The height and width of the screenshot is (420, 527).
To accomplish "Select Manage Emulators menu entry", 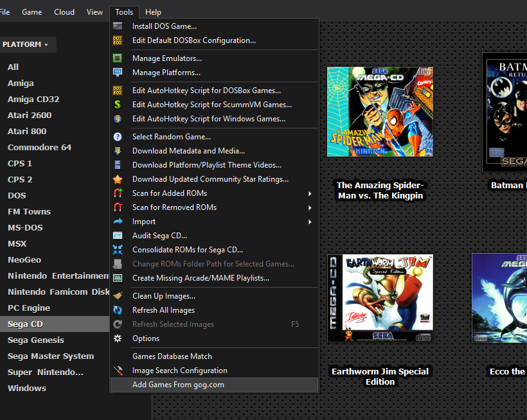I will (214, 58).
